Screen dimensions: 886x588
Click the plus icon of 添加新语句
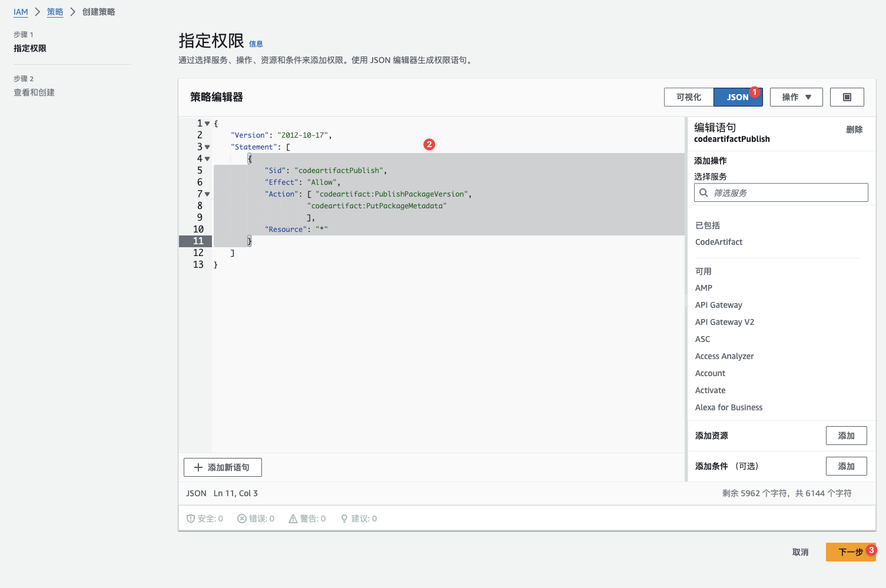click(198, 467)
